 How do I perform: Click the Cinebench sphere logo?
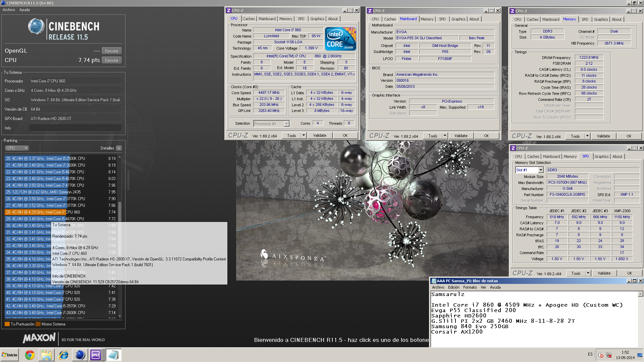tap(36, 27)
